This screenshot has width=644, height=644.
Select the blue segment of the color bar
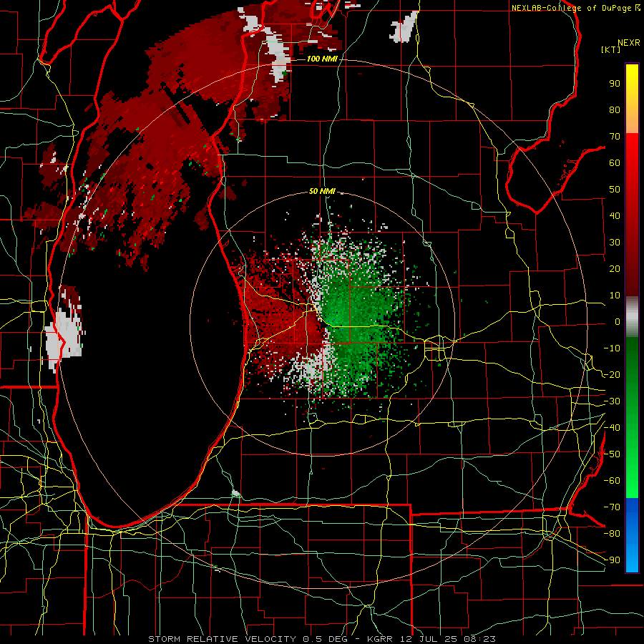[x=632, y=535]
